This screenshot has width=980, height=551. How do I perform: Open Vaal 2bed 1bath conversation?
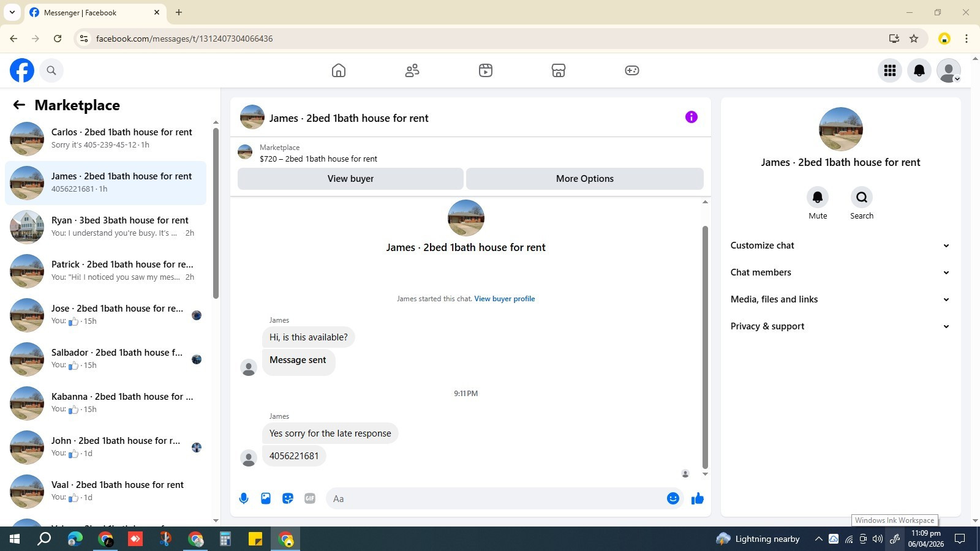[105, 491]
